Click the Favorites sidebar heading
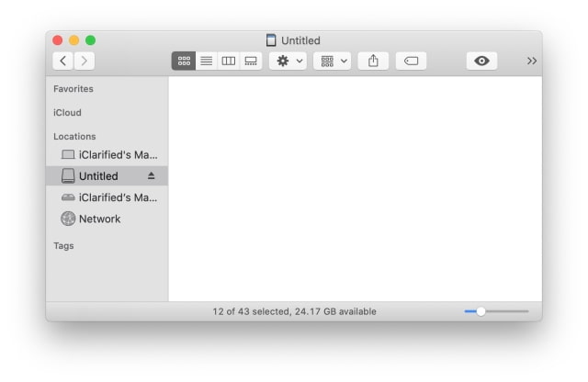 pos(73,89)
